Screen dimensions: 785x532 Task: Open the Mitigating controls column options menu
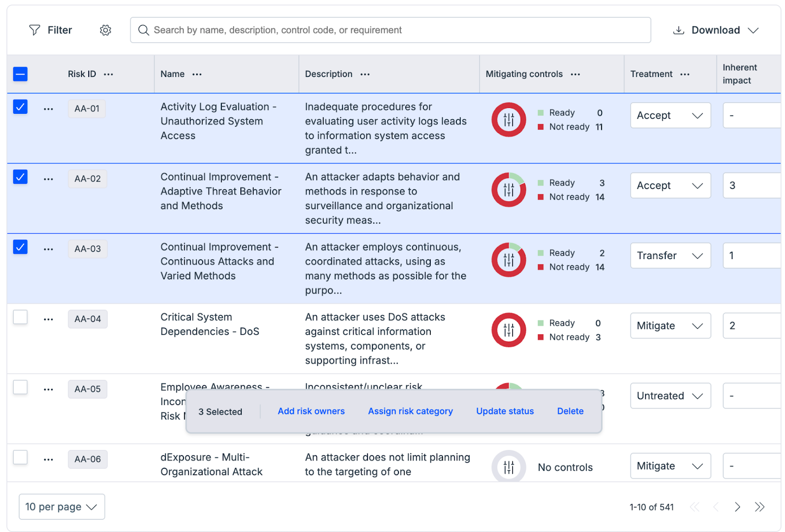576,74
